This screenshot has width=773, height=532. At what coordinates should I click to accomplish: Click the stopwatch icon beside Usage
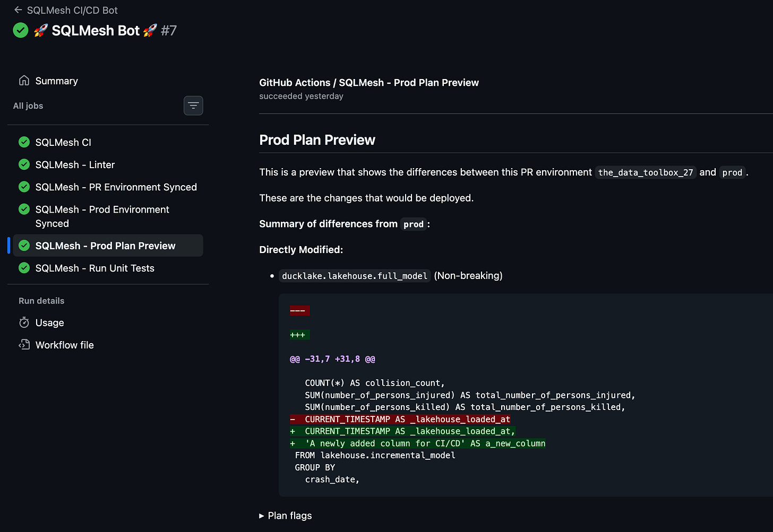pyautogui.click(x=24, y=322)
